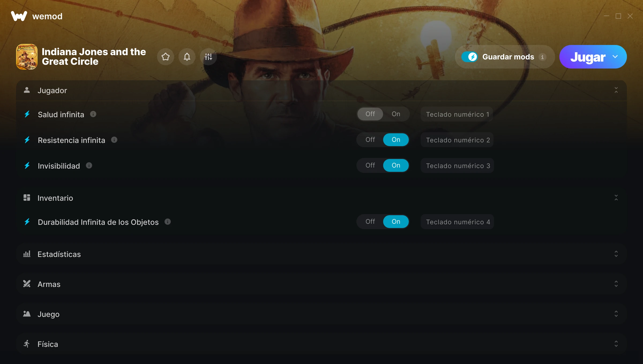
Task: Expand the Armas category
Action: click(x=322, y=284)
